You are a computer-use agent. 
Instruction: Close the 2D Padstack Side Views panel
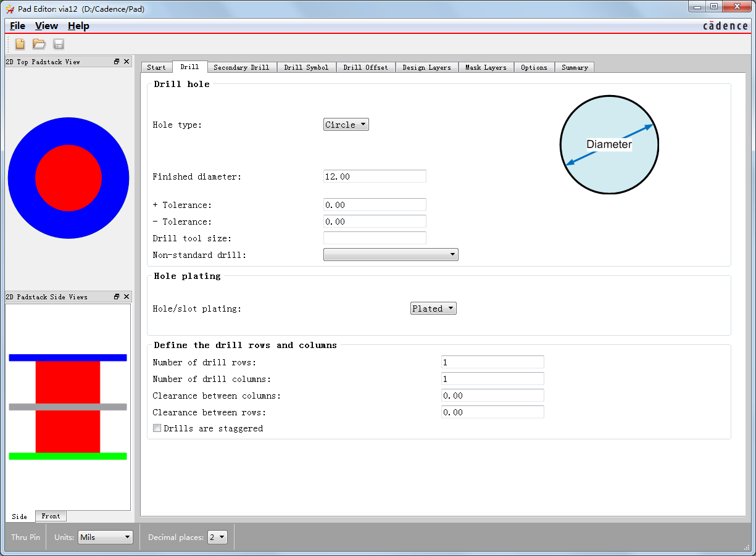[x=127, y=297]
